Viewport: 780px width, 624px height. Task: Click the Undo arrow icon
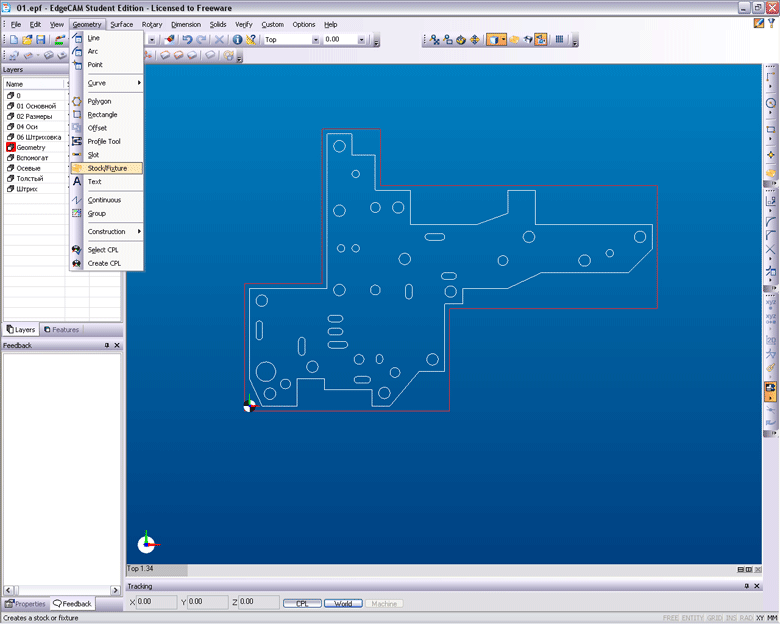point(187,40)
